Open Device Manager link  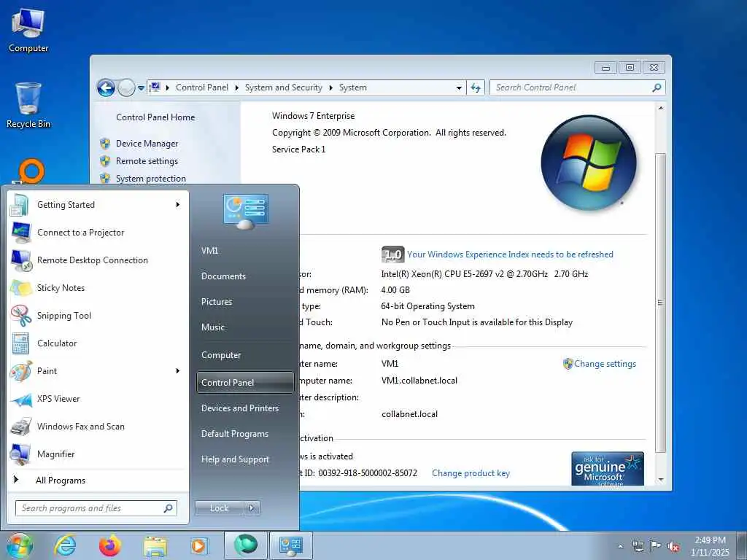pyautogui.click(x=147, y=144)
